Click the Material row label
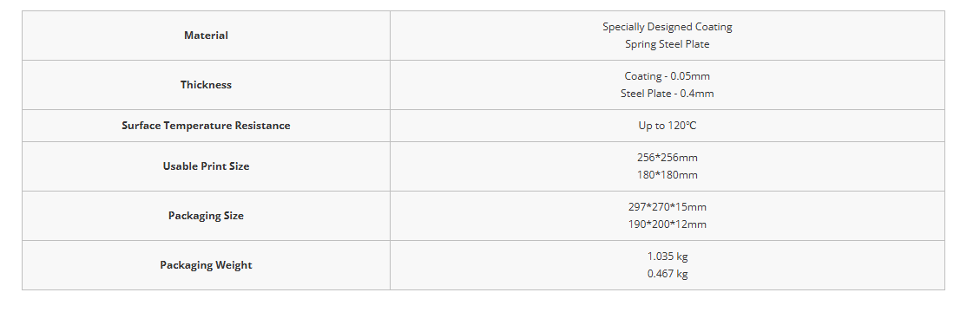 coord(206,36)
